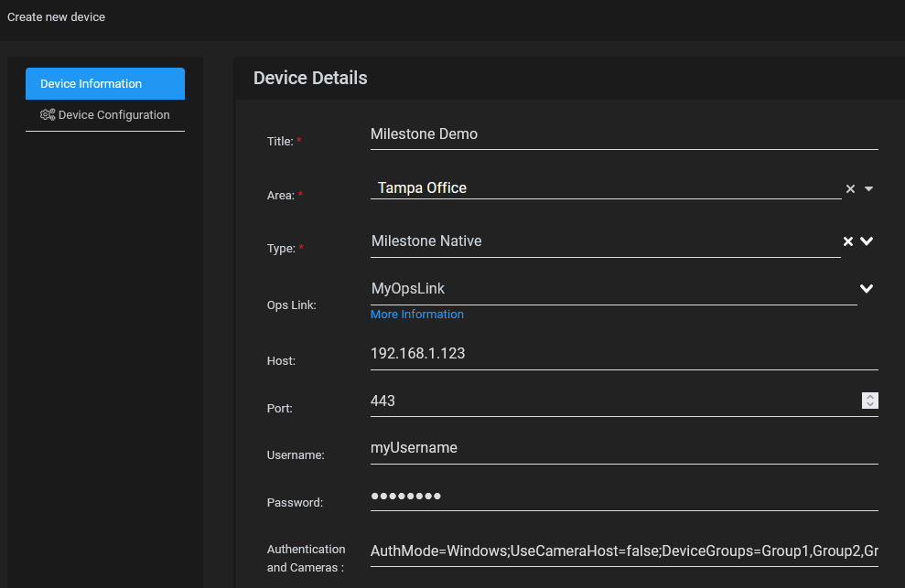This screenshot has width=905, height=588.
Task: Click the Device Configuration gears icon
Action: 48,115
